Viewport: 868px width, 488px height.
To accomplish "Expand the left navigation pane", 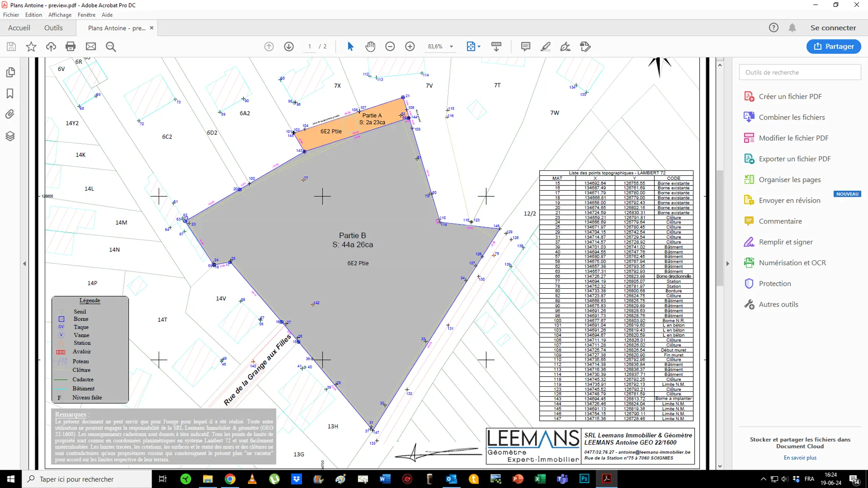I will [x=24, y=264].
